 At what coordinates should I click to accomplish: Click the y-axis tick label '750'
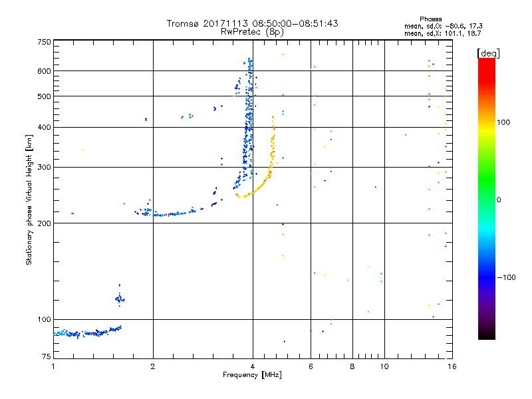point(44,42)
